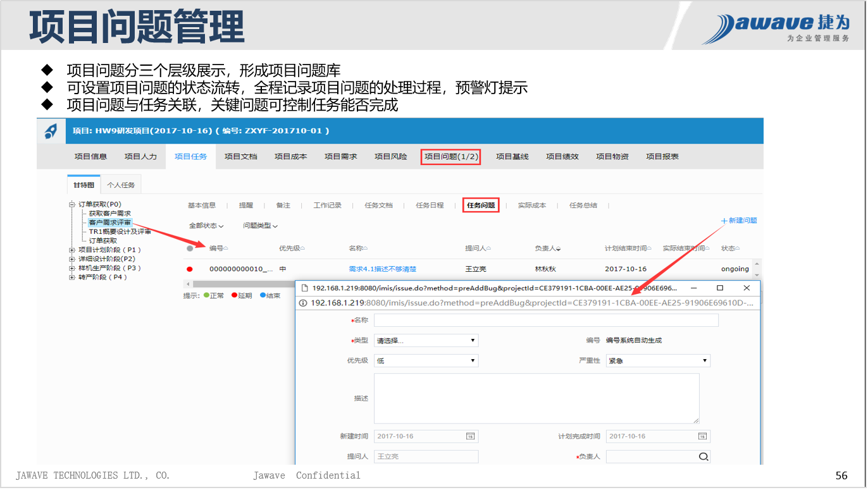Open the 问题类型 filter dropdown

260,226
